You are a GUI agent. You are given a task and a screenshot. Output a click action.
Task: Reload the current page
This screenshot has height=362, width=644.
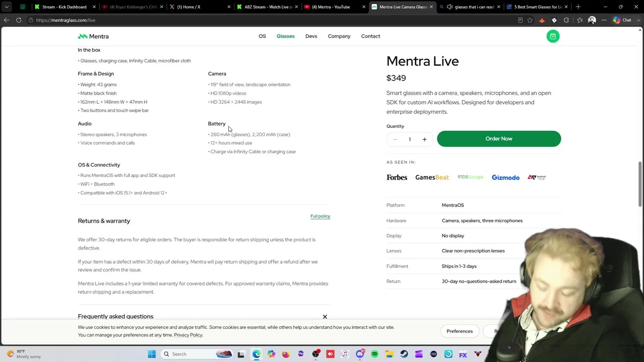pos(19,20)
